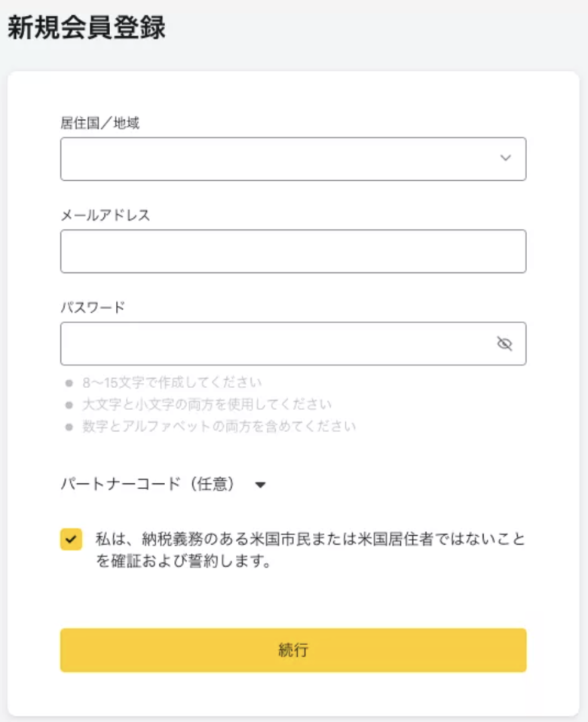Click the 居住国／地域 field label
Viewport: 588px width, 722px height.
(x=100, y=123)
